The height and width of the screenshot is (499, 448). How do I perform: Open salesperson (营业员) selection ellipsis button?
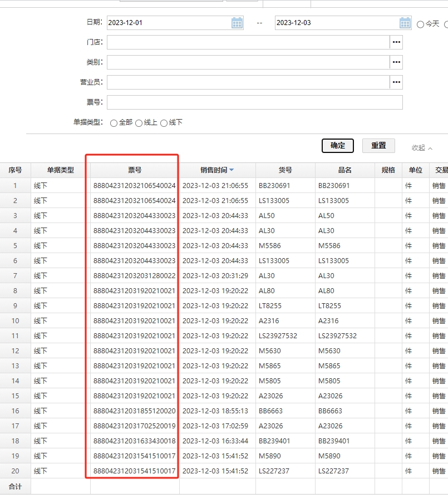(396, 82)
